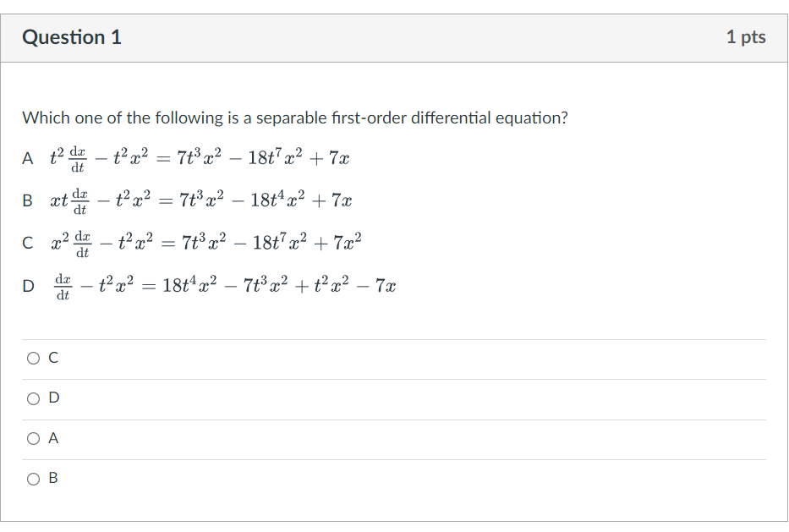
Task: Select the radio button for answer A
Action: pyautogui.click(x=32, y=438)
